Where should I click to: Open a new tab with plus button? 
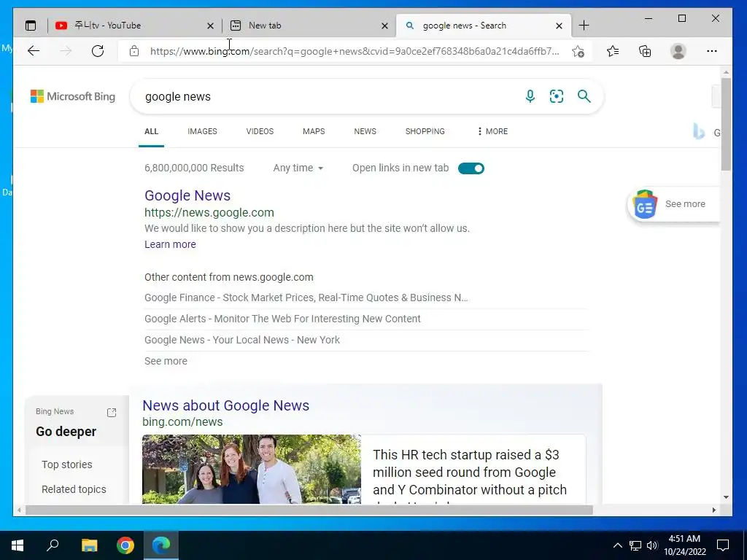tap(584, 26)
